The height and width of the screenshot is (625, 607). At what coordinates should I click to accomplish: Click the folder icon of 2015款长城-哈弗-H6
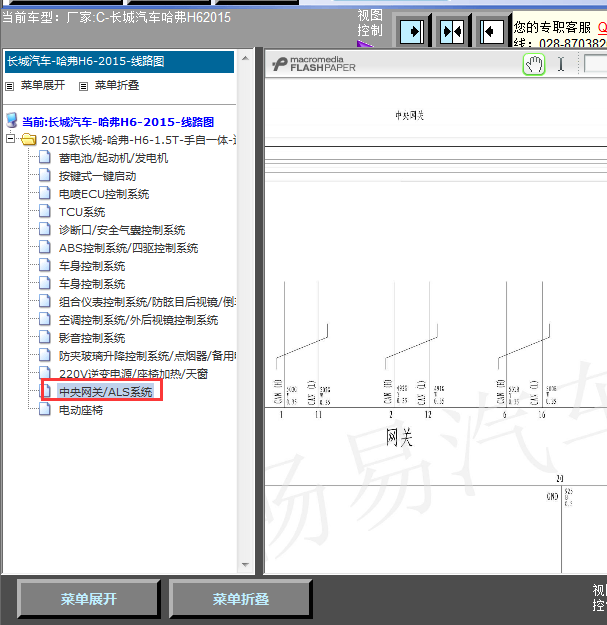tap(29, 140)
